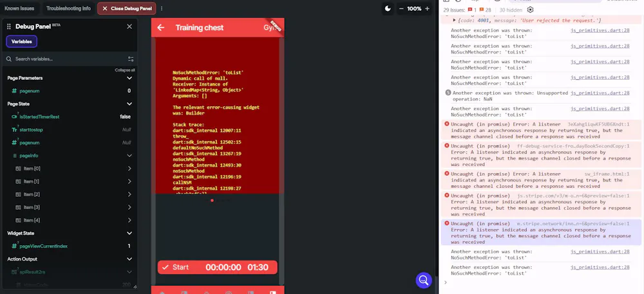Open the three-dot menu beside Close Debug Panel

162,8
